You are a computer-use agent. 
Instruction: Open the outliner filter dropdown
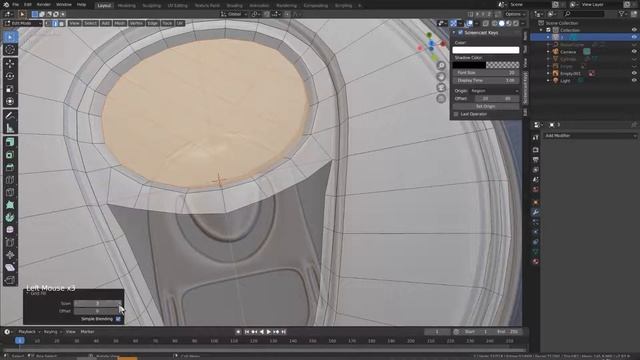[x=623, y=14]
